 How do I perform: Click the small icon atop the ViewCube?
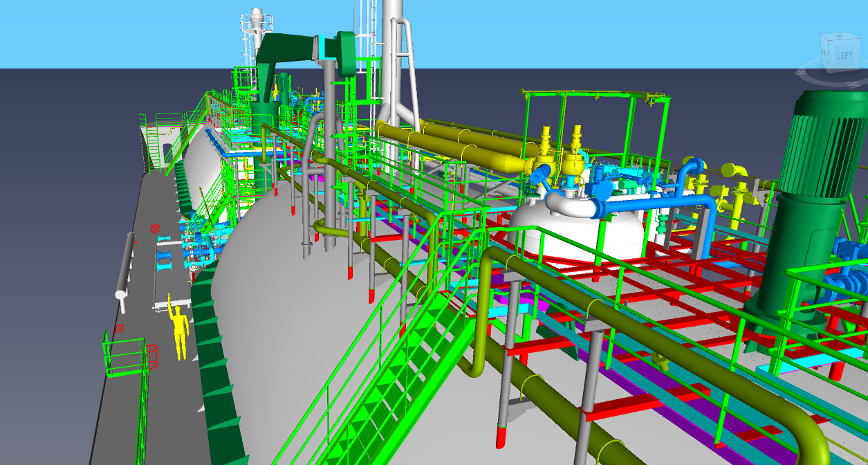point(840,35)
